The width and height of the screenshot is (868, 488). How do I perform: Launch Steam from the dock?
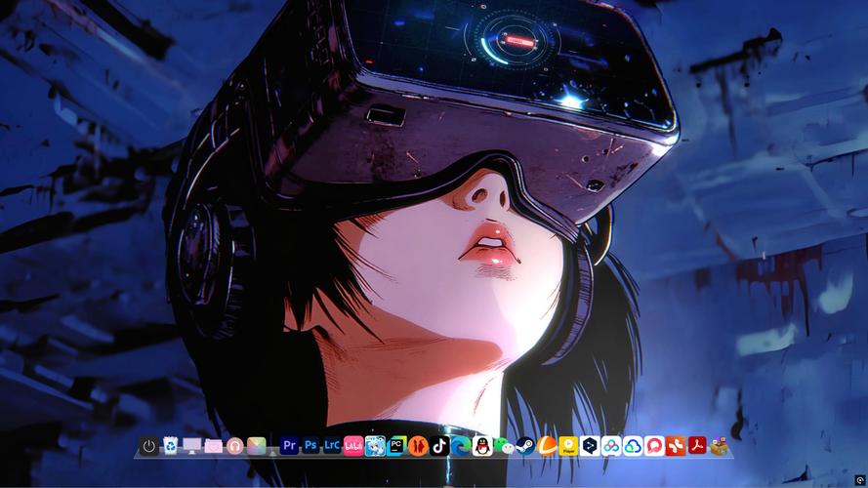[525, 446]
